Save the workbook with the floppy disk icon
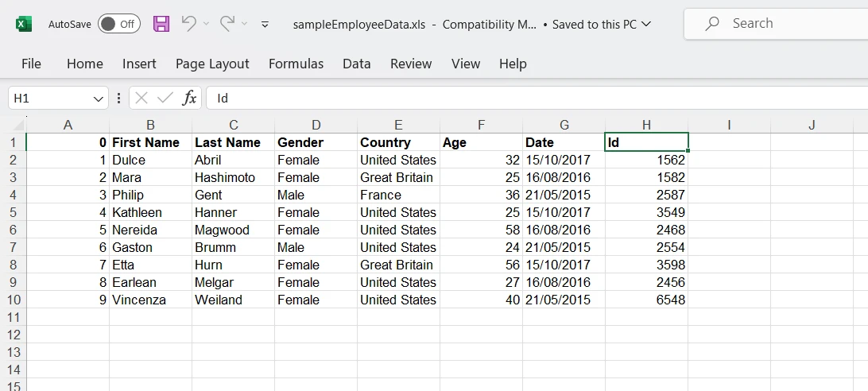This screenshot has height=391, width=868. 161,24
